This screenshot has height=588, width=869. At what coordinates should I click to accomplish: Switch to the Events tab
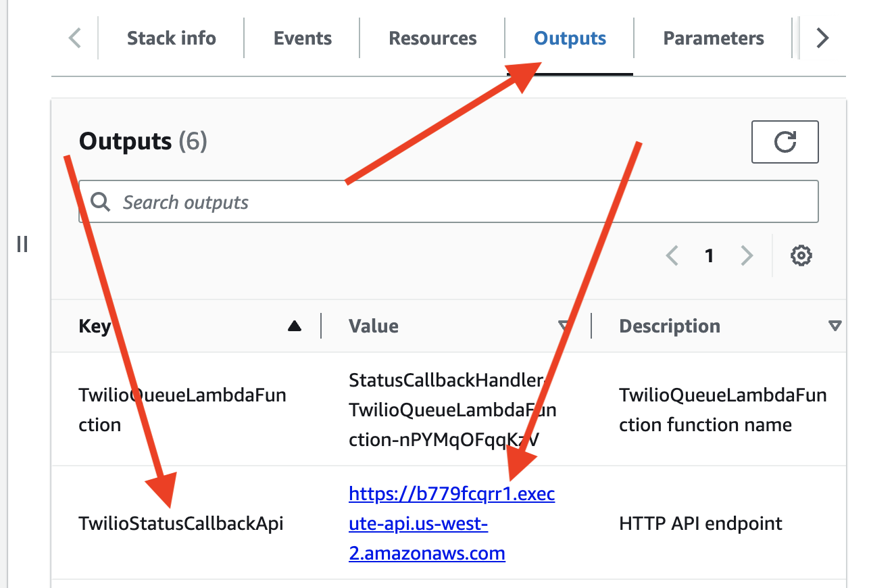(302, 39)
